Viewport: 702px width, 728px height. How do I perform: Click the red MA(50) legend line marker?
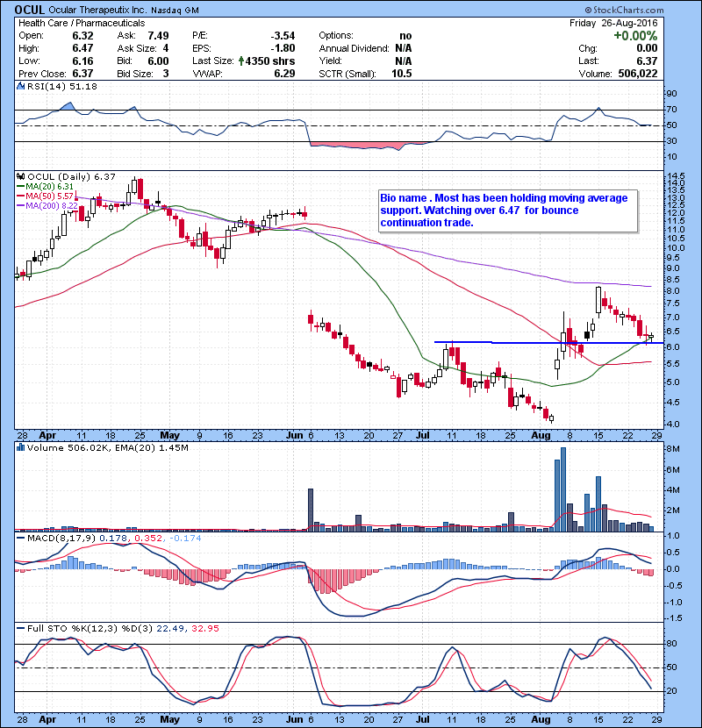(20, 196)
